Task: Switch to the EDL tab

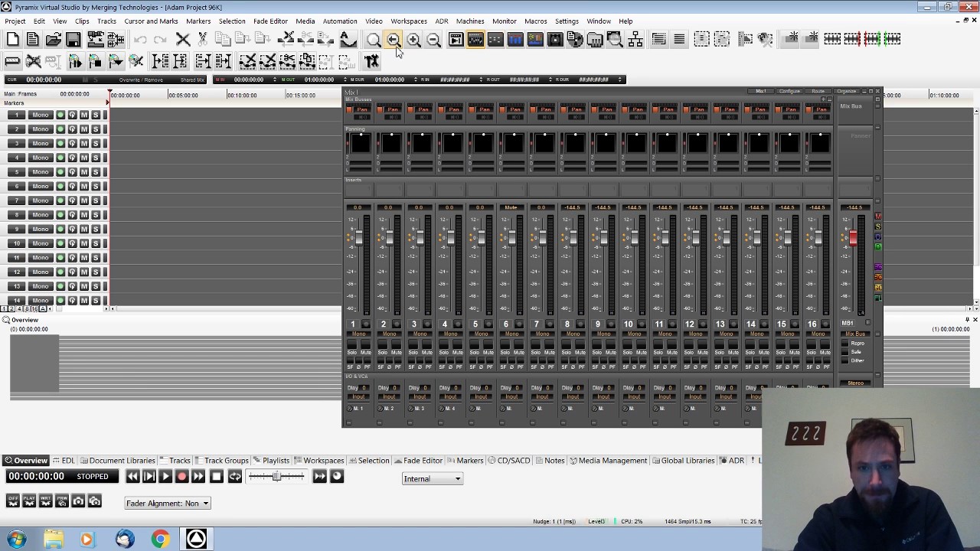Action: pyautogui.click(x=64, y=461)
